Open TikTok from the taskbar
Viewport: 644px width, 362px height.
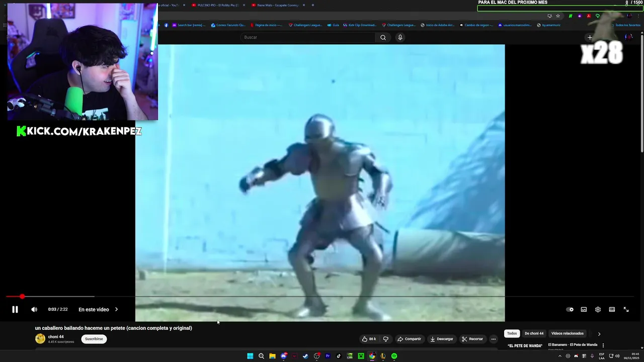339,356
